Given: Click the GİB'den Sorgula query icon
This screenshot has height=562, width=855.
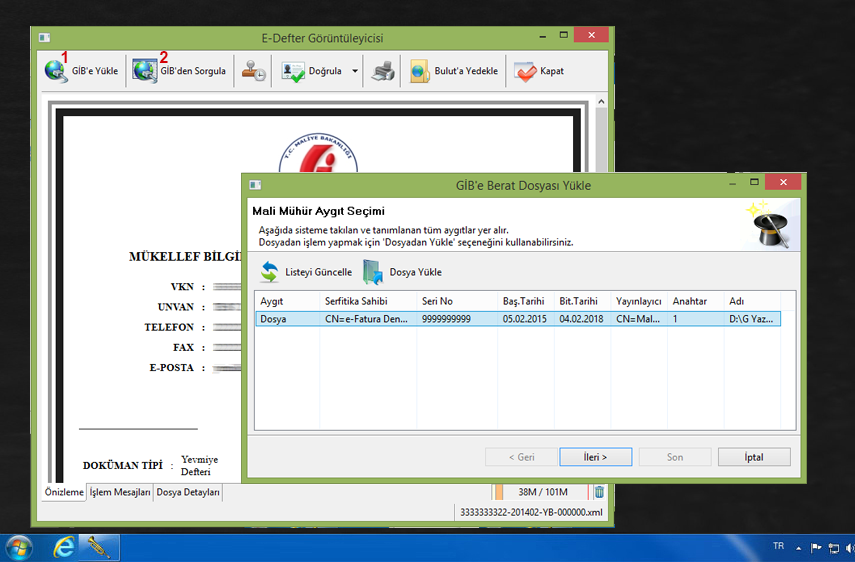Looking at the screenshot, I should point(145,71).
